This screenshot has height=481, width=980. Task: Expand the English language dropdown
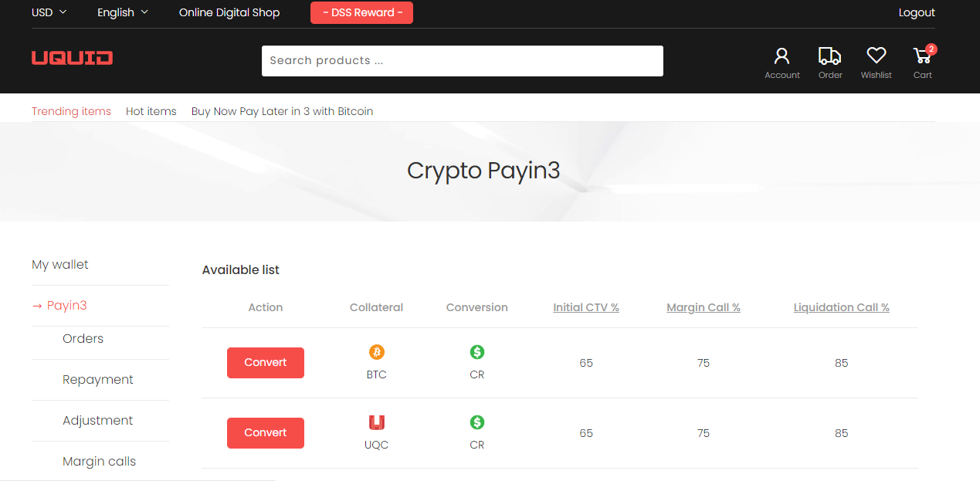pyautogui.click(x=123, y=12)
